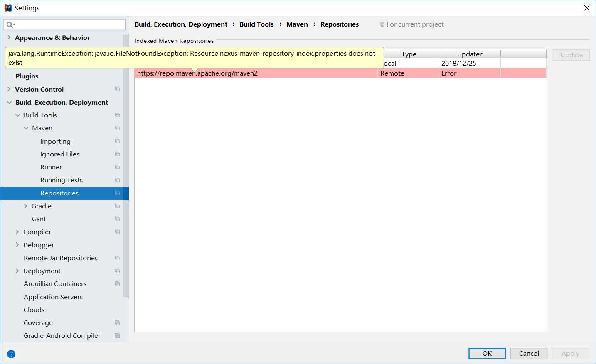
Task: Open the Runner settings page
Action: pyautogui.click(x=51, y=167)
